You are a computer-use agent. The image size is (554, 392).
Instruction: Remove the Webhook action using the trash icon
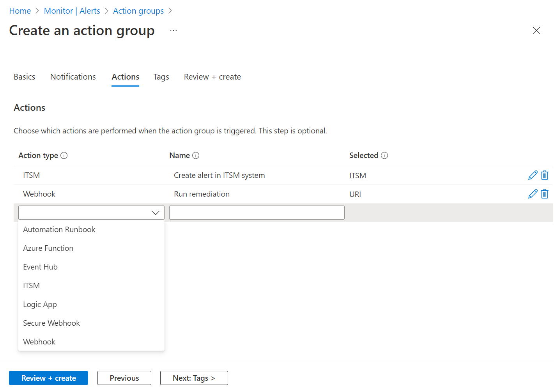(x=544, y=193)
